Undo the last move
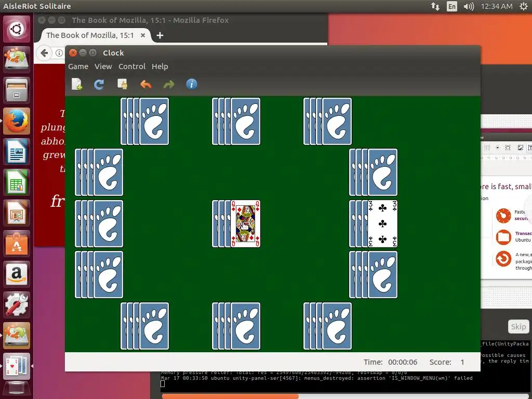Screen dimensions: 532x399 point(145,84)
